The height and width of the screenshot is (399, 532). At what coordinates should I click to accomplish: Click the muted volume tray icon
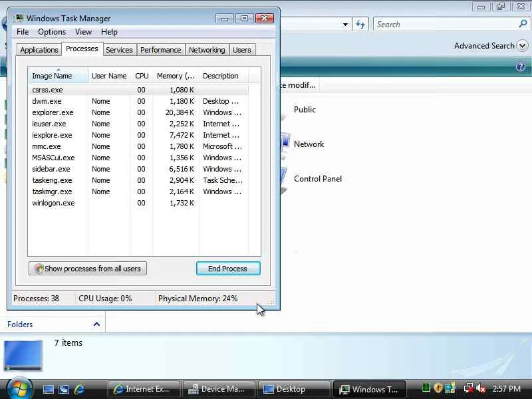point(481,388)
